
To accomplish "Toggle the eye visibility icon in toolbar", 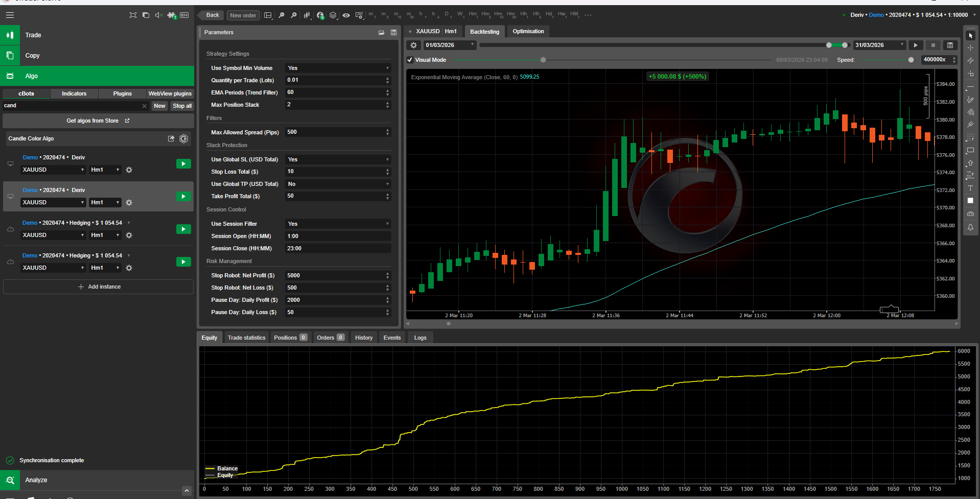I will [346, 15].
